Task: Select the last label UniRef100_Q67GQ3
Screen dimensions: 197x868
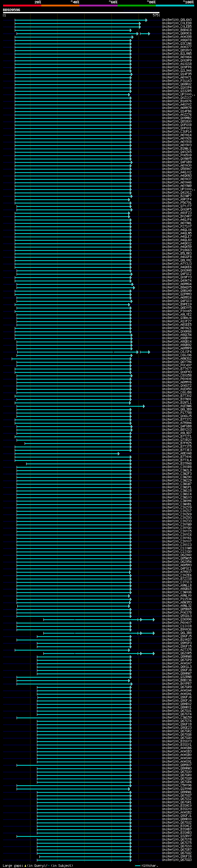Action: pyautogui.click(x=177, y=860)
